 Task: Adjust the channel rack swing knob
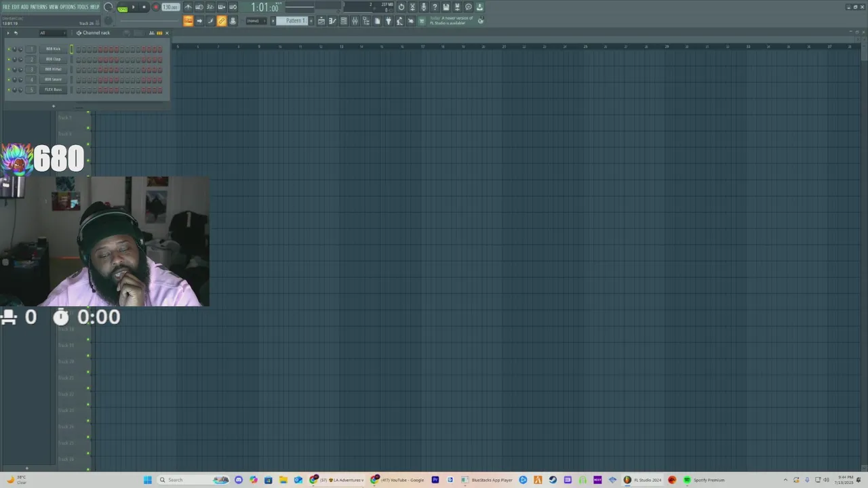pyautogui.click(x=127, y=33)
